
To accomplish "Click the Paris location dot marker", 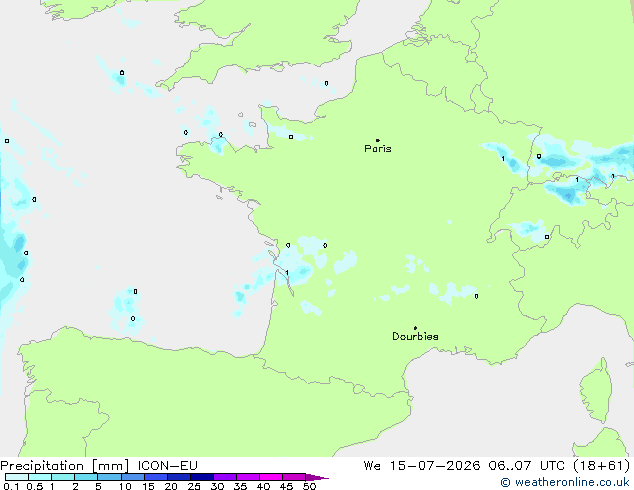I will (x=378, y=140).
